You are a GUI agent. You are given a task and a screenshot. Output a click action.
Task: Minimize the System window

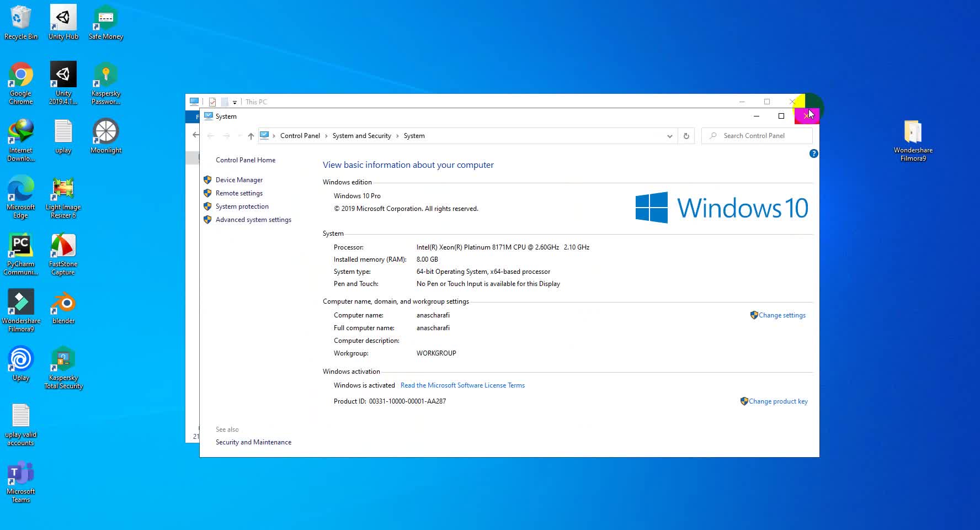tap(757, 116)
